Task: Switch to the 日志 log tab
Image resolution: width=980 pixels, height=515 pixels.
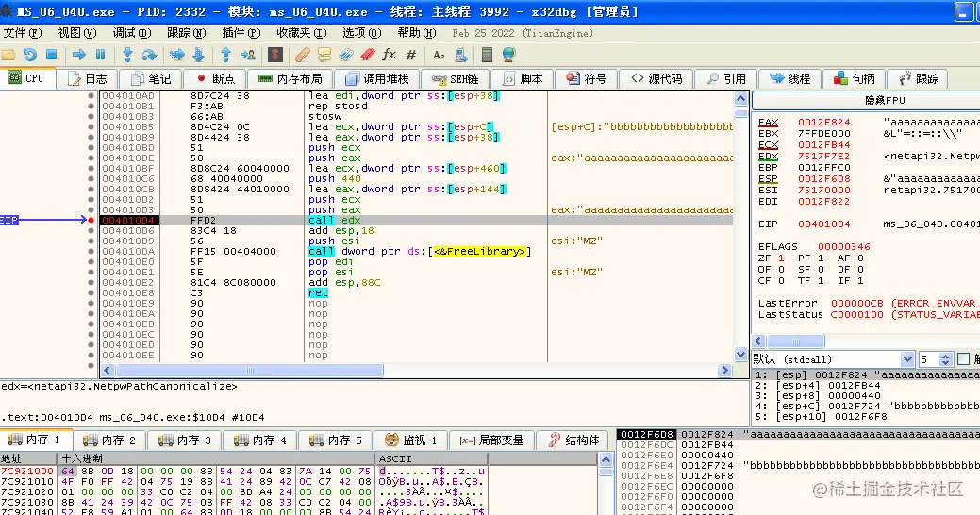Action: [88, 78]
